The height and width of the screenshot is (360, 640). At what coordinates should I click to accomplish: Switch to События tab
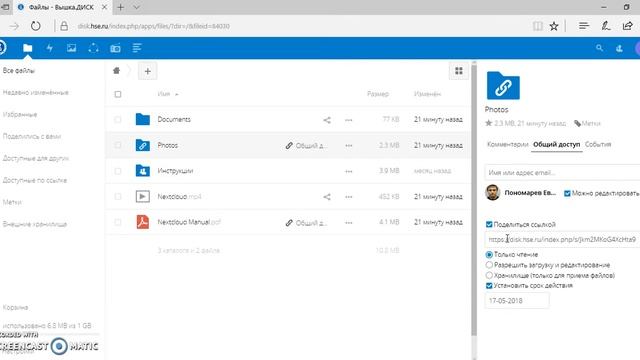(598, 144)
